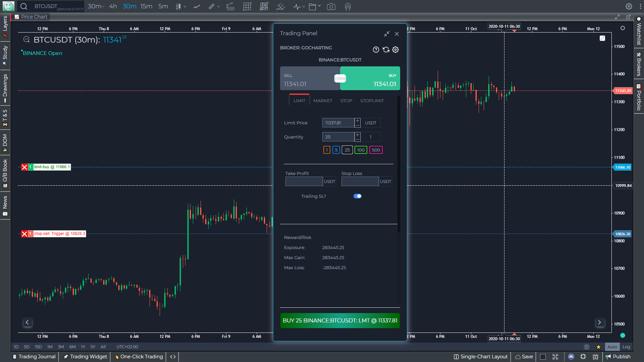Viewport: 644px width, 362px height.
Task: Take a chart screenshot with camera icon
Action: (331, 6)
